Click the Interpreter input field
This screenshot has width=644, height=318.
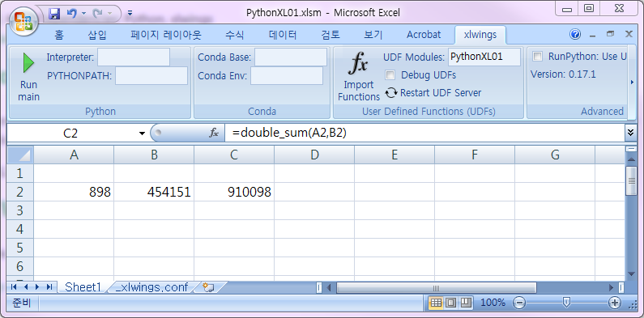click(134, 57)
